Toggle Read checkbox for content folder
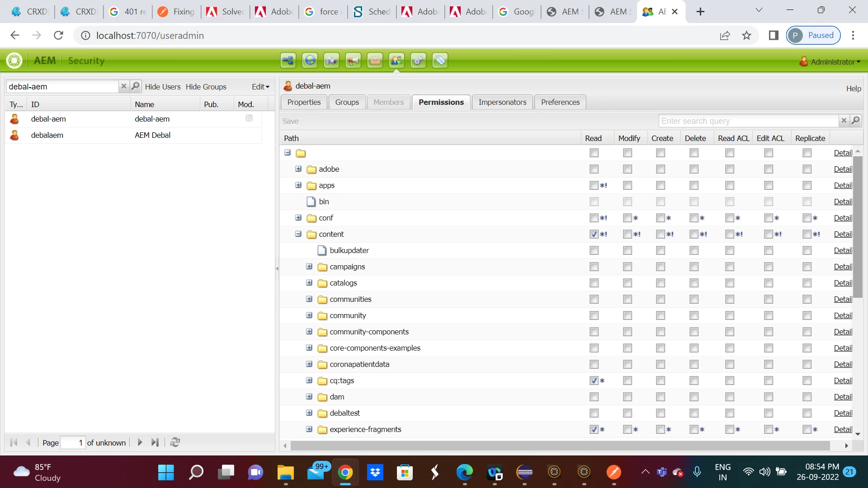This screenshot has height=488, width=868. pos(594,234)
